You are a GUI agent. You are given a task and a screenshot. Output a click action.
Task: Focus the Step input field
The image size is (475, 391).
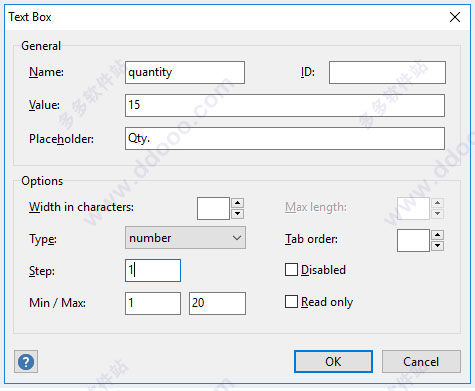pyautogui.click(x=153, y=270)
